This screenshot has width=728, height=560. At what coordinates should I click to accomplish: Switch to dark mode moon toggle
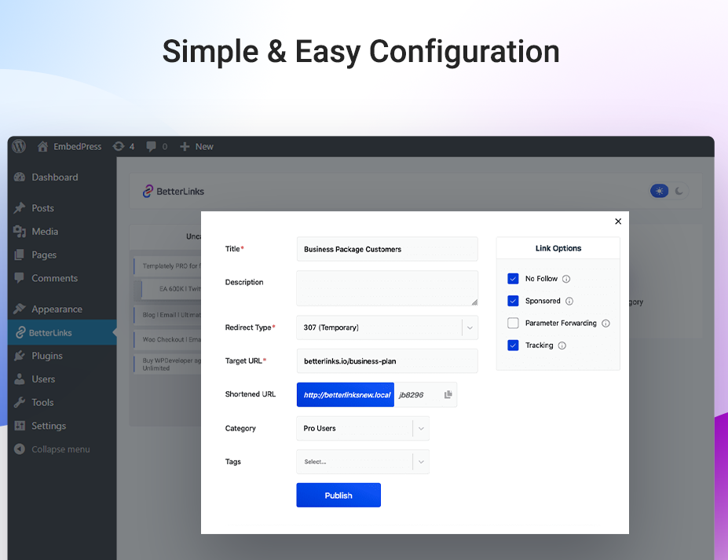point(679,191)
